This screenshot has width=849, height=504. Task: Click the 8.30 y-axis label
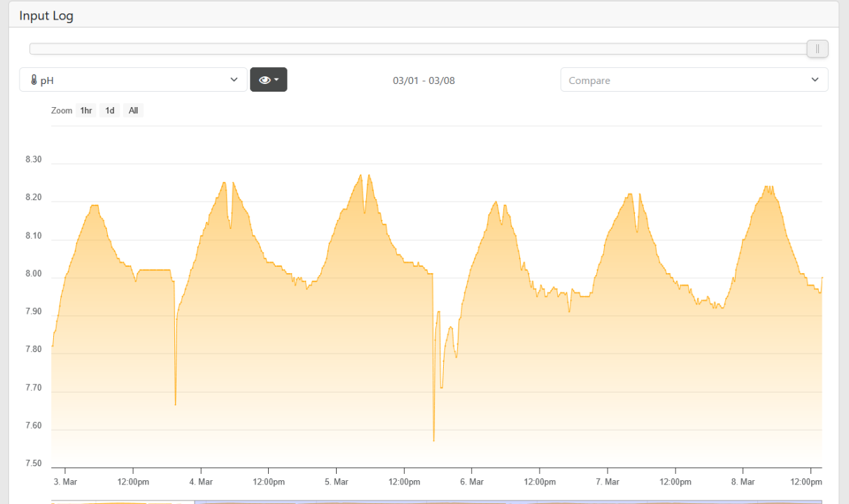pos(34,160)
